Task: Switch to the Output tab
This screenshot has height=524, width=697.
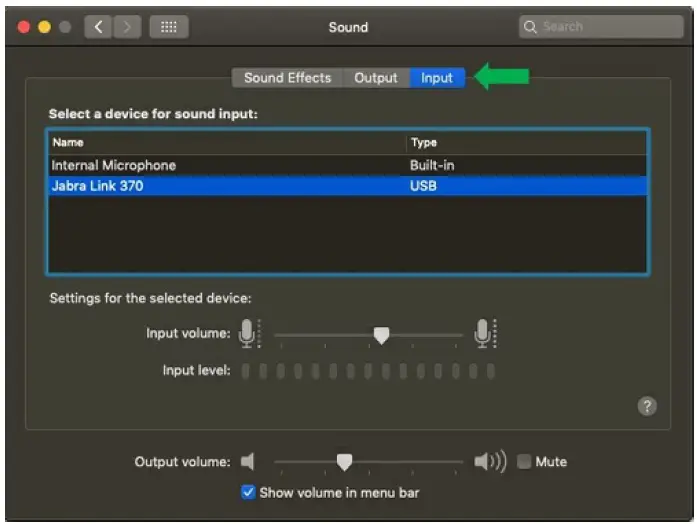Action: tap(376, 78)
